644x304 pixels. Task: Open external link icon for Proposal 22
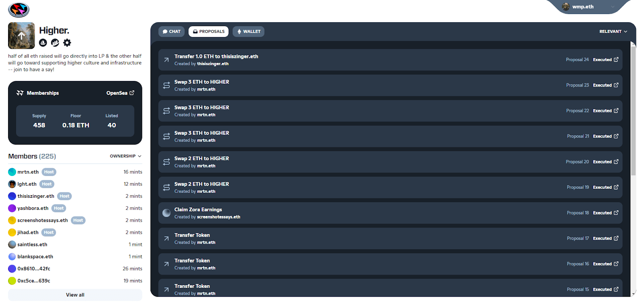616,111
